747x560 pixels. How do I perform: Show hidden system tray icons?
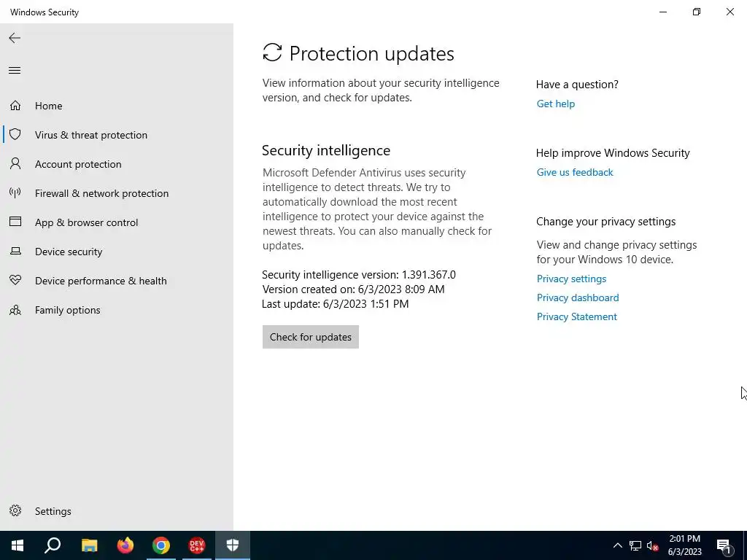[617, 545]
